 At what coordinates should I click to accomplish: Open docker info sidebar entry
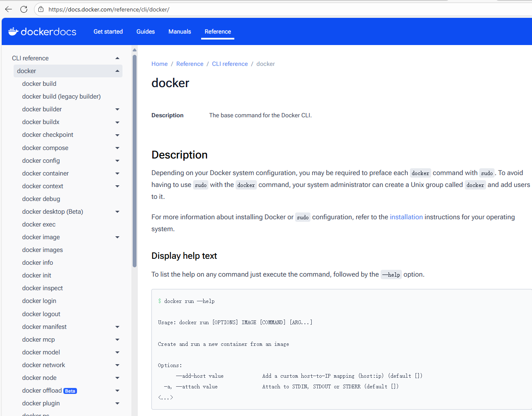point(37,263)
